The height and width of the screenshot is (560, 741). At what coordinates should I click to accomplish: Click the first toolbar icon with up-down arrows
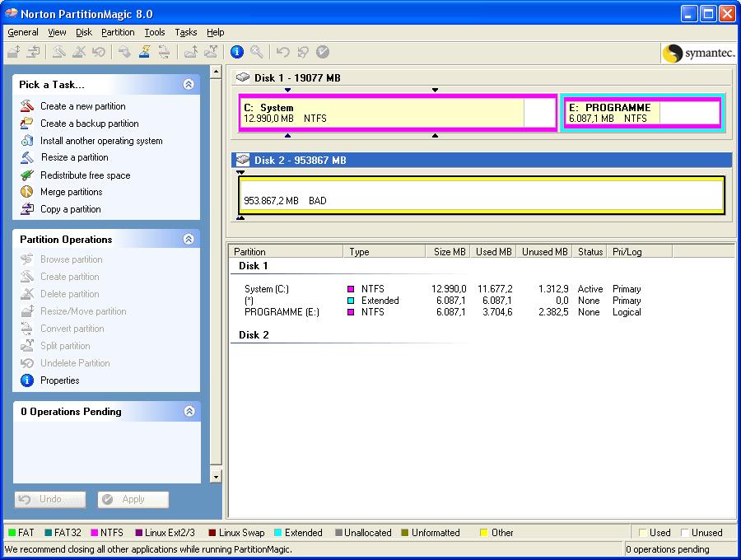pos(14,52)
